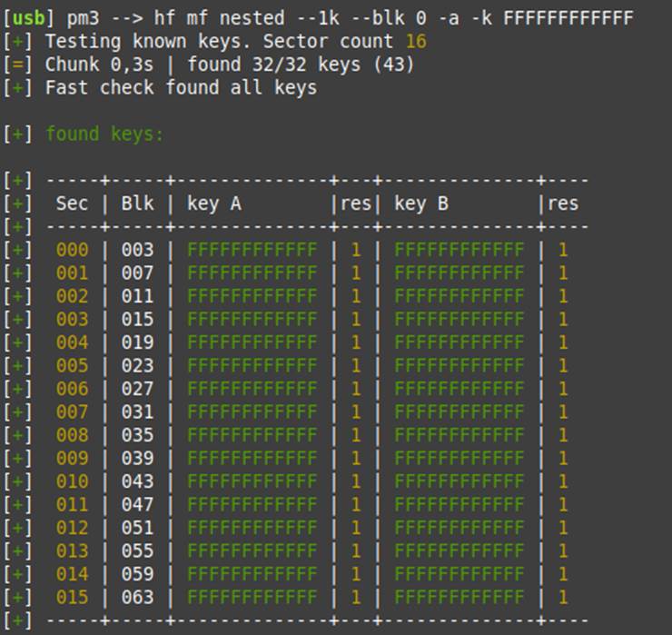The width and height of the screenshot is (672, 635).
Task: Click block number 063 in last row
Action: pyautogui.click(x=137, y=597)
